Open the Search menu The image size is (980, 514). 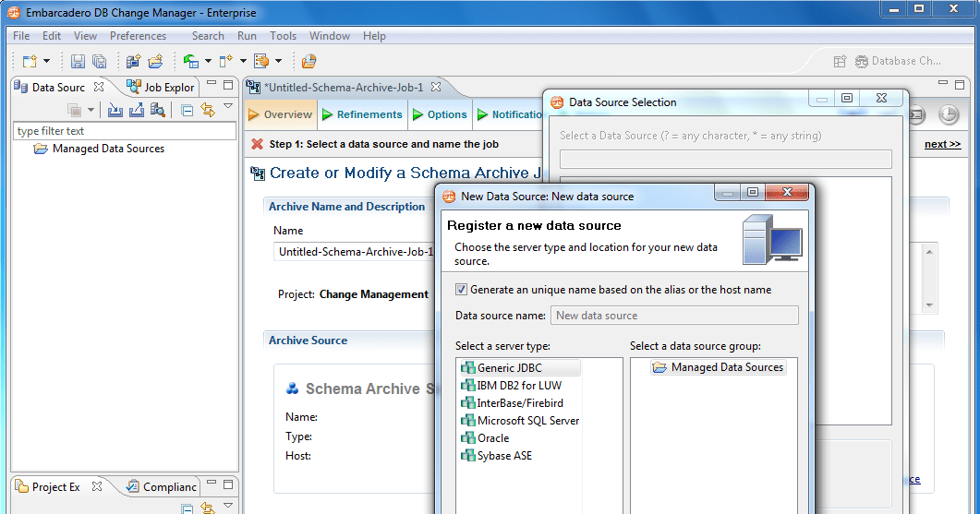coord(208,36)
